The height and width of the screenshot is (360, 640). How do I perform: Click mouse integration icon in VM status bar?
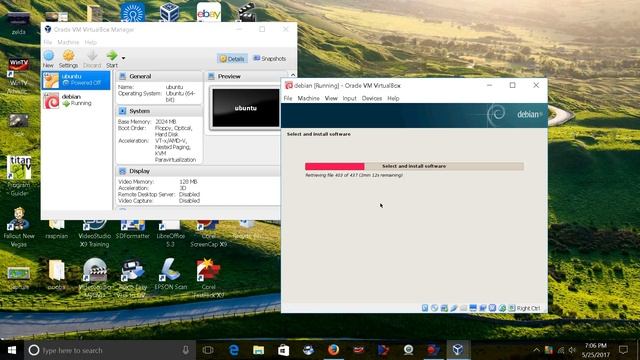pyautogui.click(x=502, y=308)
